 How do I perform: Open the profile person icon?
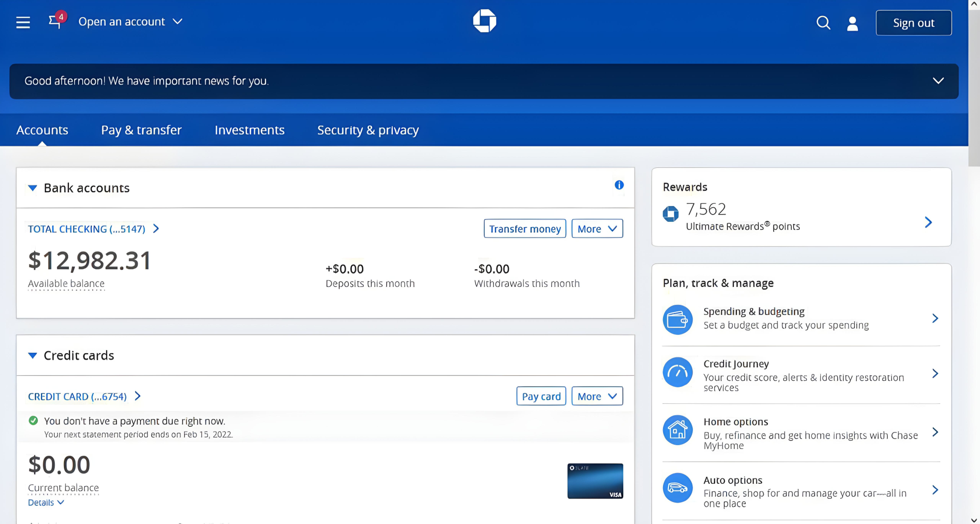[x=853, y=23]
